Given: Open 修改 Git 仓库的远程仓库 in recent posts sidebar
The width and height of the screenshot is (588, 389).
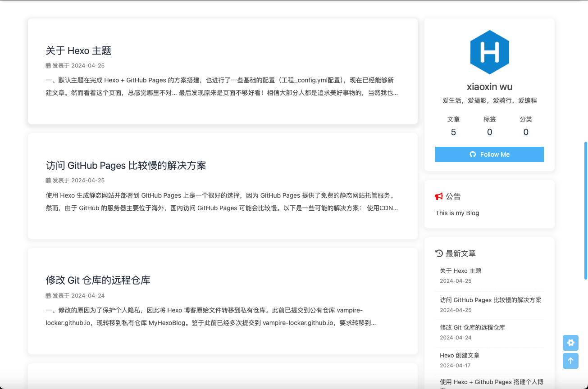Looking at the screenshot, I should 472,327.
